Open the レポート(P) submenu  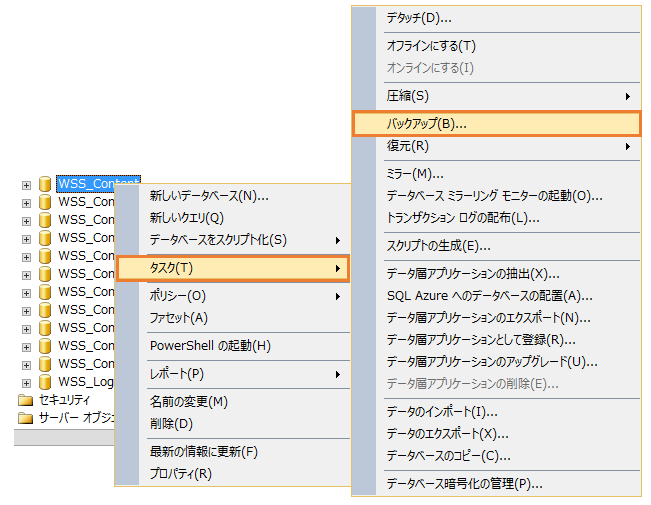coord(245,374)
